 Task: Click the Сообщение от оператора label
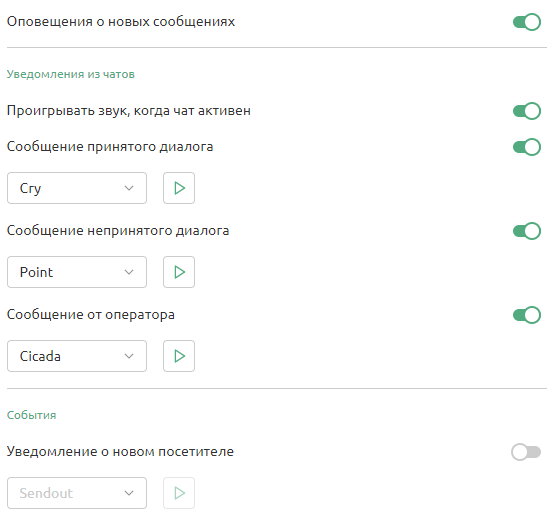click(x=91, y=315)
